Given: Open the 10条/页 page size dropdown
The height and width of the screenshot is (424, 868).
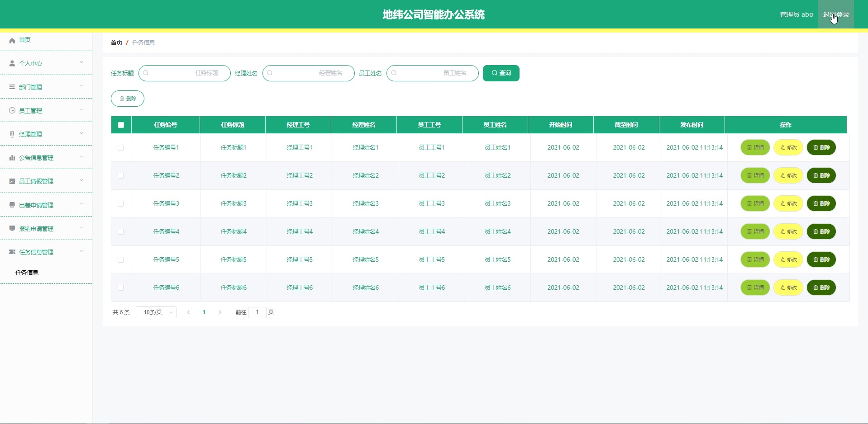Looking at the screenshot, I should (156, 312).
